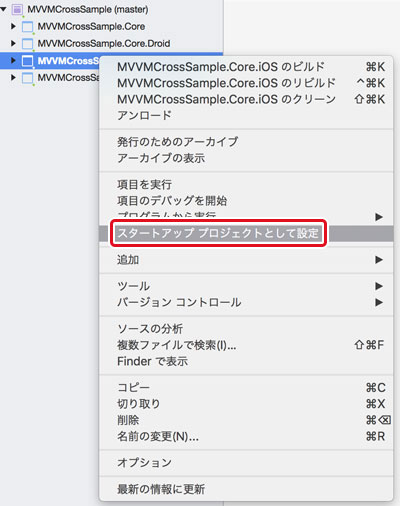Choose 項目のデバッグを開始 menu entry
Screen dimensions: 400x506
tap(246, 201)
